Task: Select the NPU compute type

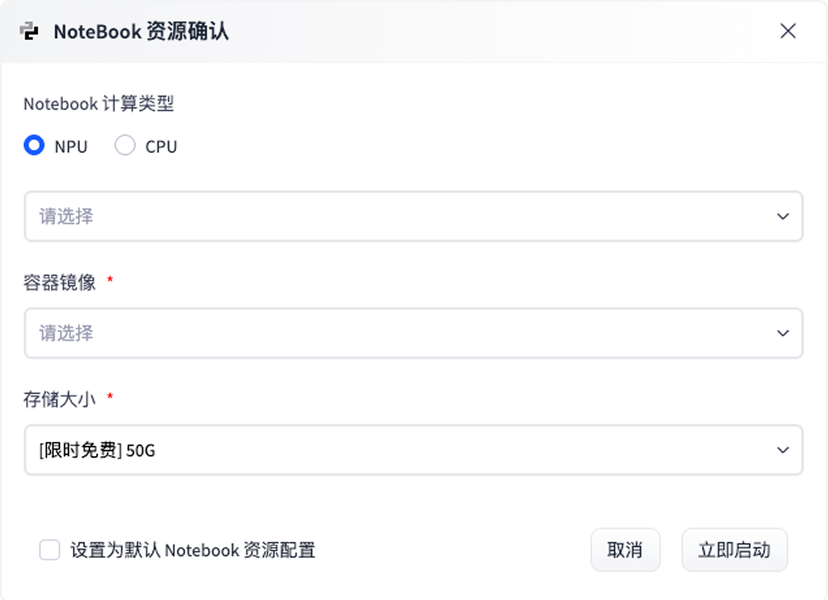Action: pos(33,145)
